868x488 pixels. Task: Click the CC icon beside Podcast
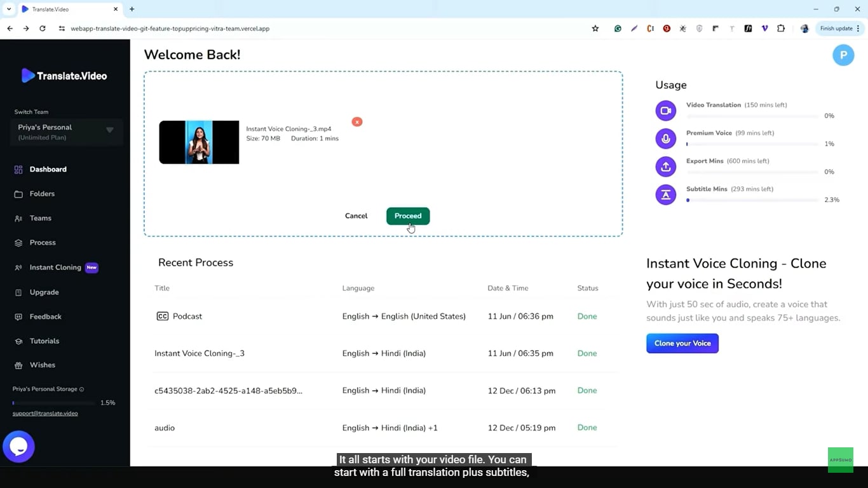click(x=163, y=316)
